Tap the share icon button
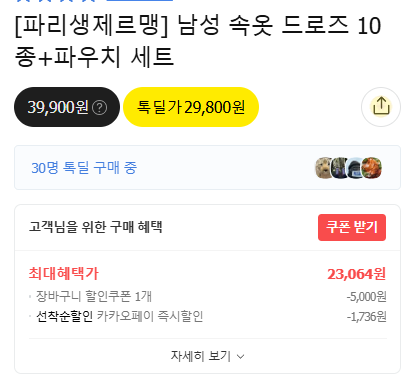412x377 pixels. click(x=381, y=107)
